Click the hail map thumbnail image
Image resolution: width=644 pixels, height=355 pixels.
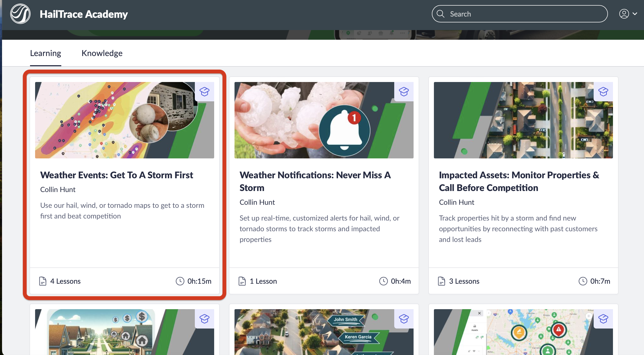125,120
